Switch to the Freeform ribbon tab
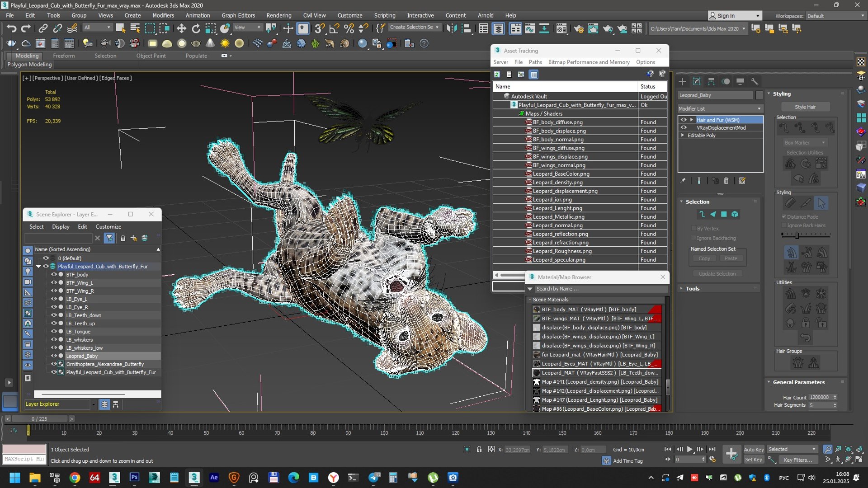 pyautogui.click(x=64, y=56)
